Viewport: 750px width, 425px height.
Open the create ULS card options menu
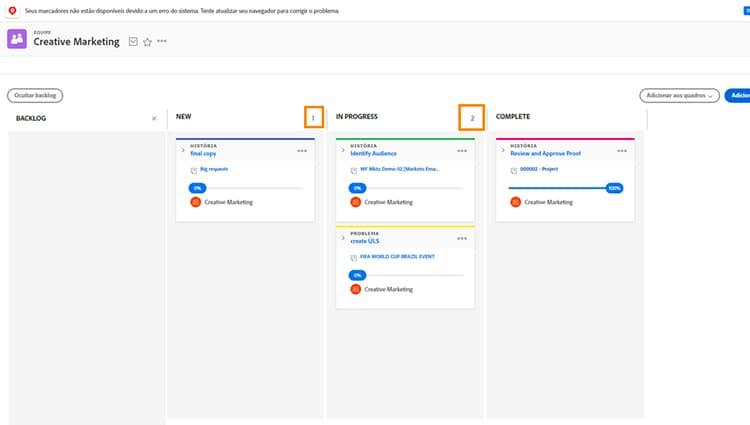[x=462, y=238]
